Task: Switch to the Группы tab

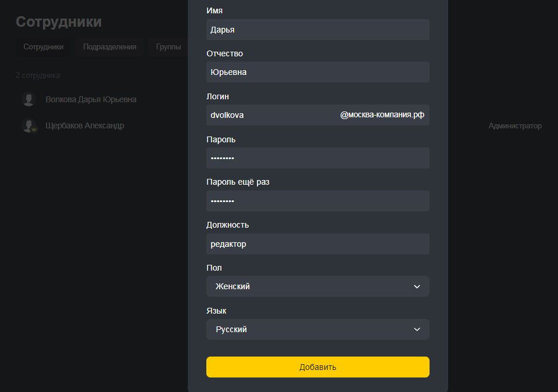Action: click(169, 47)
